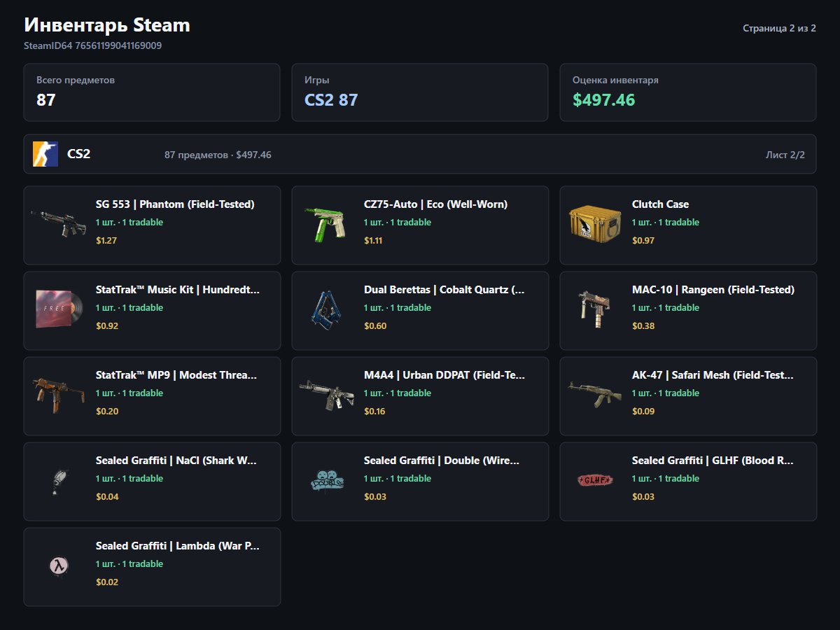Click the CS2 game logo icon
Image resolution: width=840 pixels, height=630 pixels.
[x=45, y=154]
